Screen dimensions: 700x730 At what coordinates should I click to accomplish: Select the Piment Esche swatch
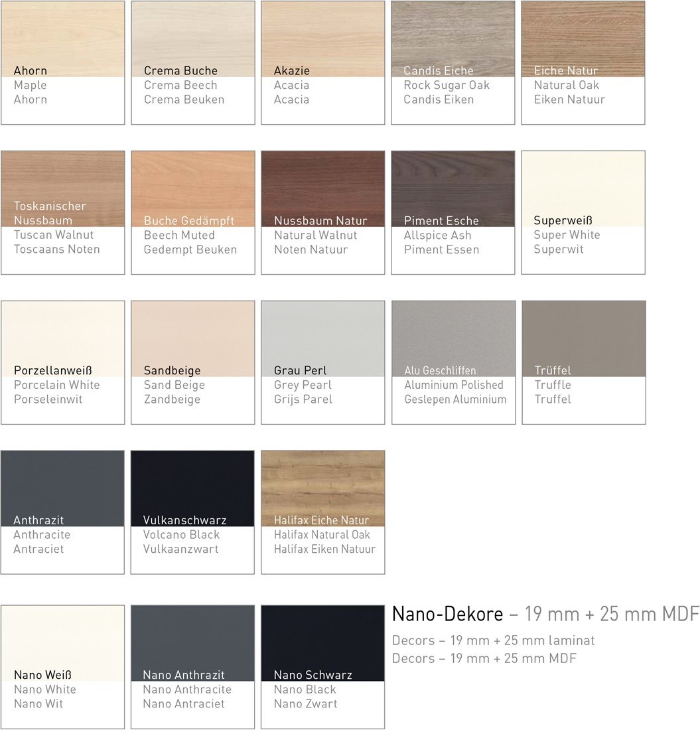(453, 189)
